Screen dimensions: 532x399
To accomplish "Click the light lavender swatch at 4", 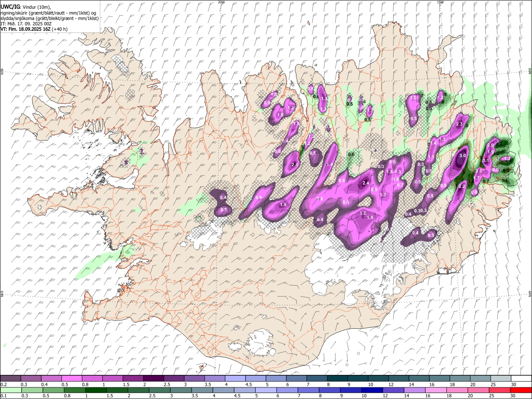I will click(x=234, y=378).
